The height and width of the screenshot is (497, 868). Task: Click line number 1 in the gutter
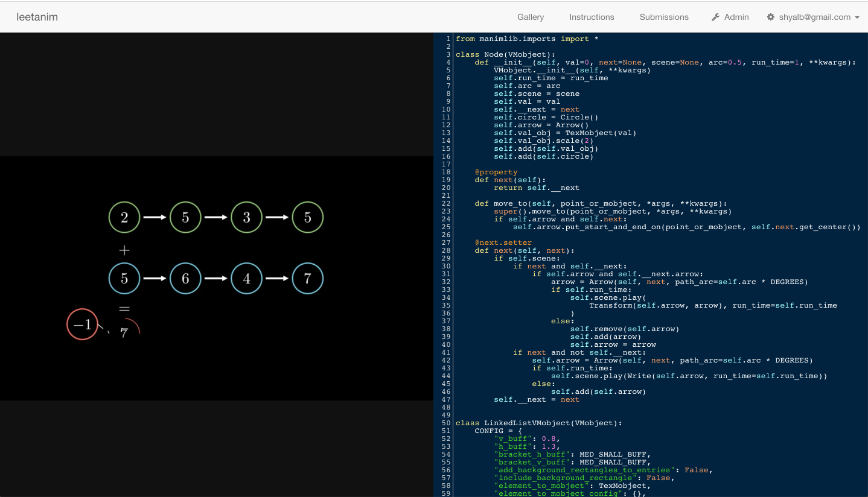pos(448,39)
